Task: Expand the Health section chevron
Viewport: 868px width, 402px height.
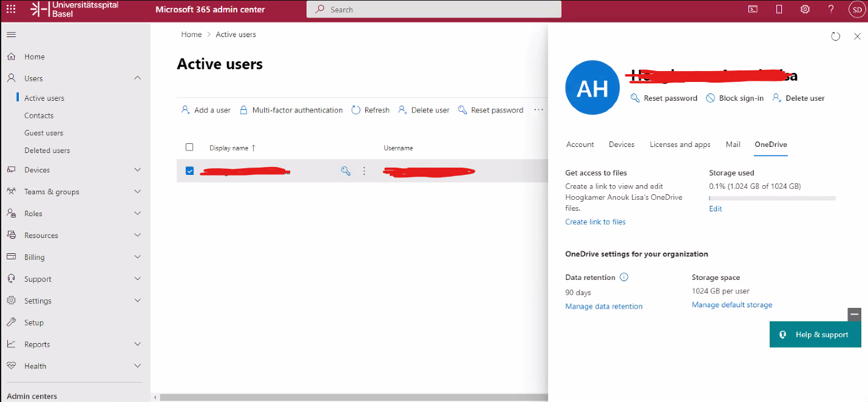Action: coord(138,366)
